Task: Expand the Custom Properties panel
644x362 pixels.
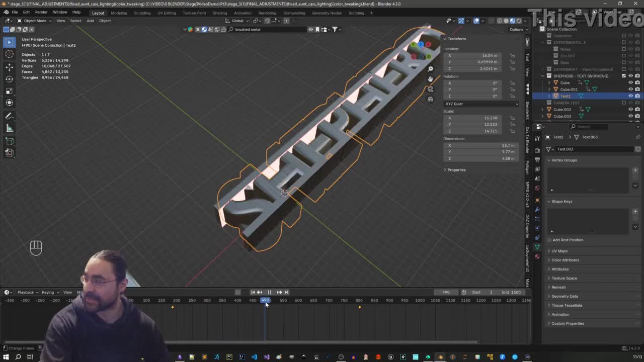Action: coord(568,323)
